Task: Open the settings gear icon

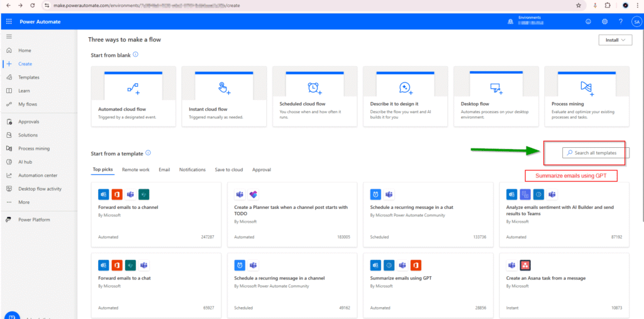Action: 604,21
